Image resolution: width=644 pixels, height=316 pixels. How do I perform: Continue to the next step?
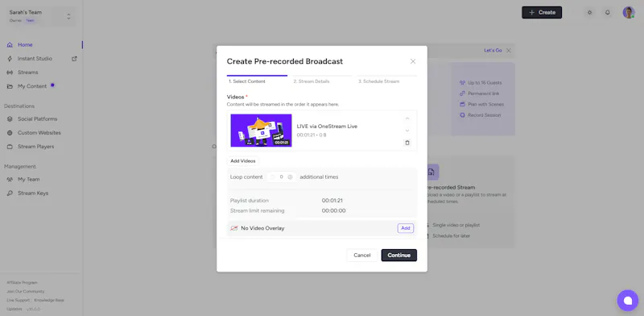tap(398, 255)
